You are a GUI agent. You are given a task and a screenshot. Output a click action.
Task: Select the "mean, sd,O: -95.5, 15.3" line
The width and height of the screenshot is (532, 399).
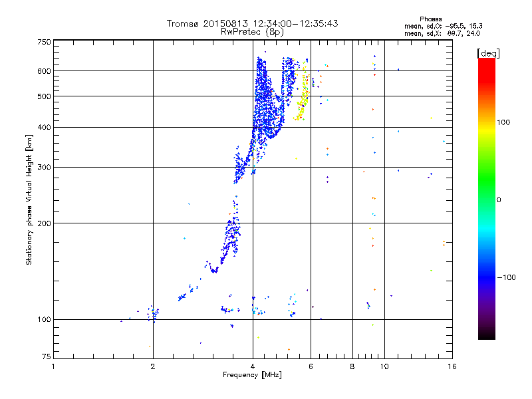click(443, 26)
